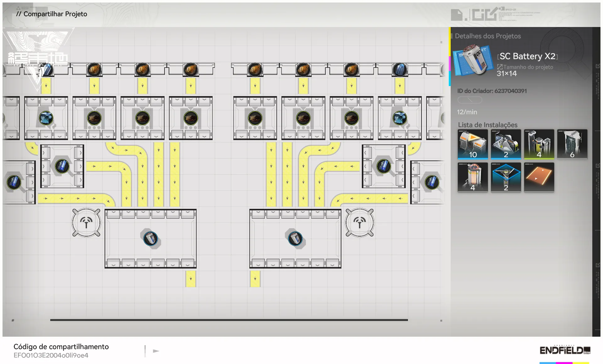603x364 pixels.
Task: Select the orange conveyor belt facility tile
Action: pos(539,177)
